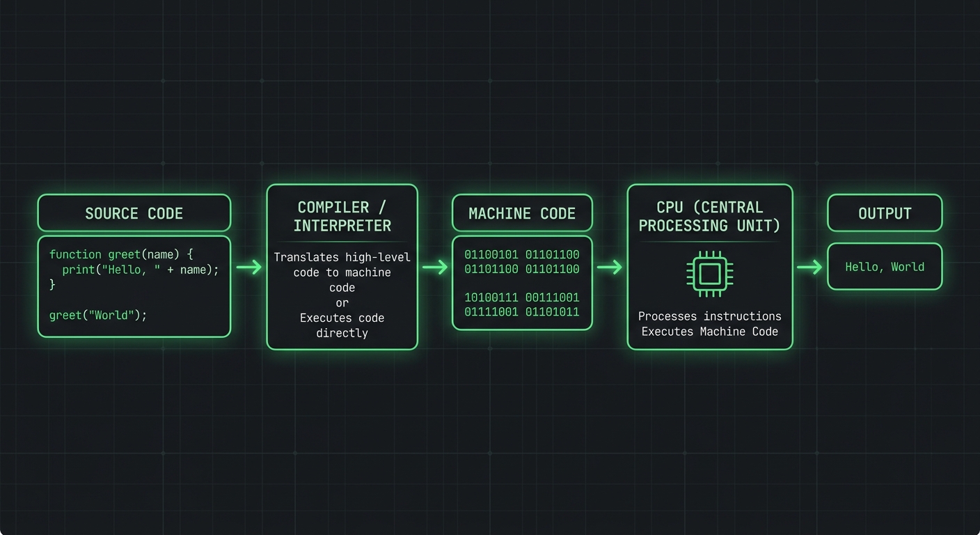The width and height of the screenshot is (980, 535).
Task: Click binary row '01111001 01101011'
Action: [x=522, y=311]
